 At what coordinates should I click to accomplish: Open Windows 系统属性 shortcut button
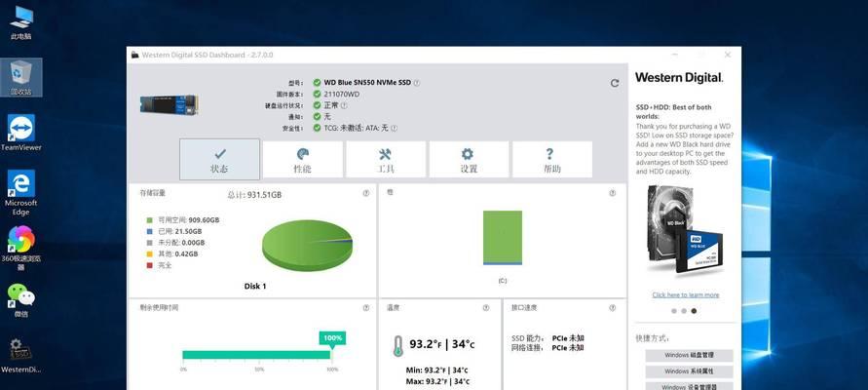[x=689, y=371]
